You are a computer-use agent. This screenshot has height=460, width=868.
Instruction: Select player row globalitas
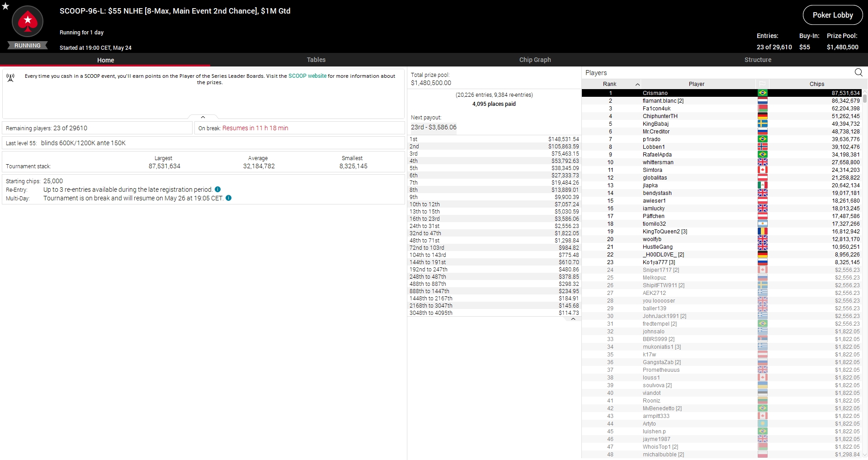point(722,178)
